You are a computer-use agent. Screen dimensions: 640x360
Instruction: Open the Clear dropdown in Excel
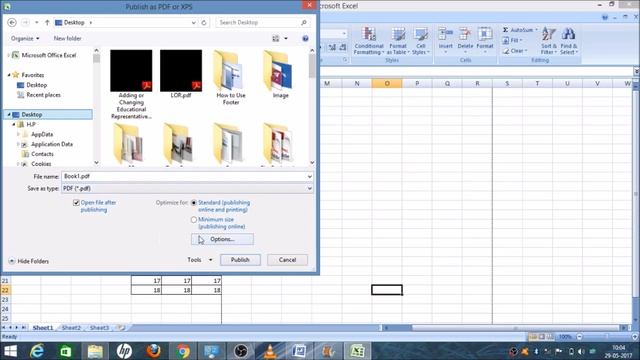point(515,51)
